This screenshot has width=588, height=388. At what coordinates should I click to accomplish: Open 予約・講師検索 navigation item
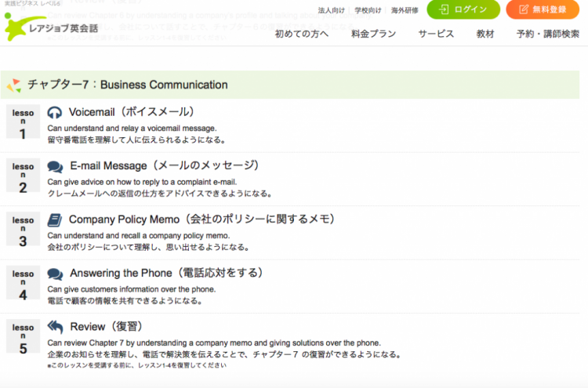pyautogui.click(x=548, y=34)
